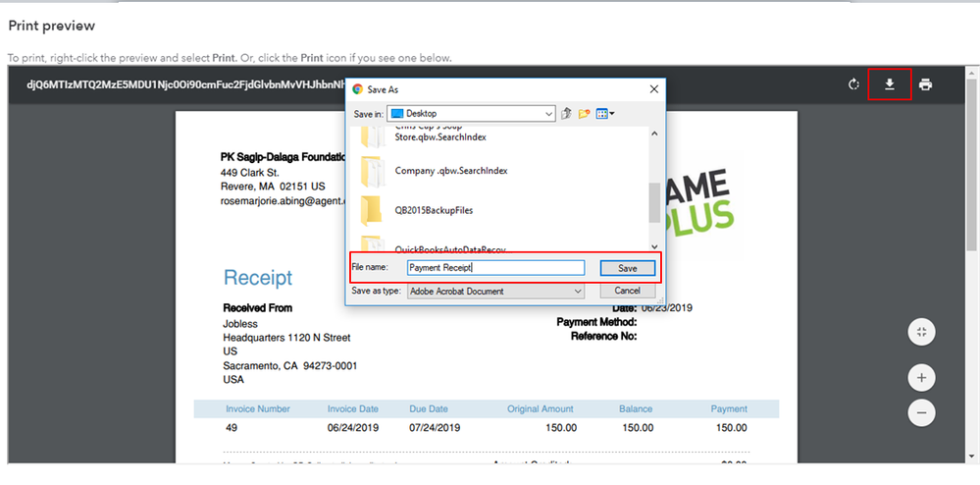Click the Sacramento, CA 94273-0001 address line

point(290,365)
